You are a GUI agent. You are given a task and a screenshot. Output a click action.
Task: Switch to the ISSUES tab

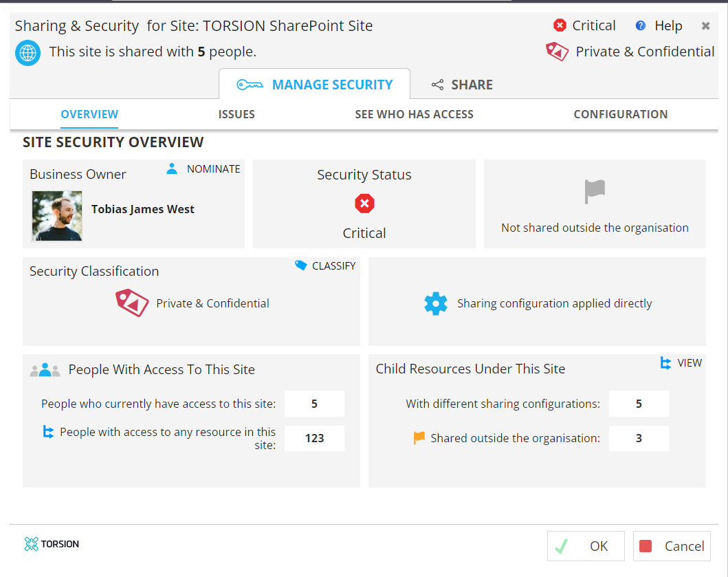(236, 114)
